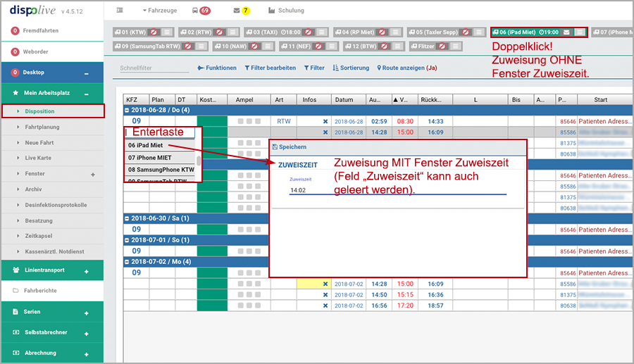Viewport: 634px width, 364px height.
Task: Collapse the 2018-06-30 / Sa (1) group
Action: pyautogui.click(x=127, y=218)
